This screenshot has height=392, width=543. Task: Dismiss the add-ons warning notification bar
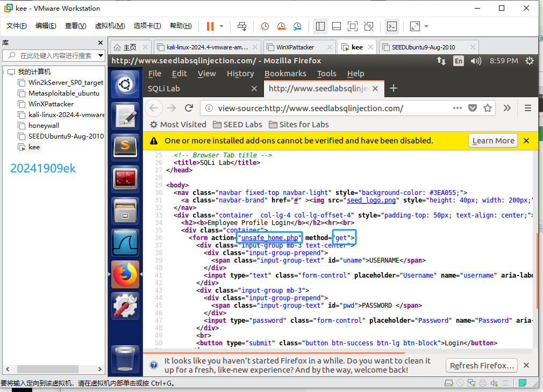point(526,141)
